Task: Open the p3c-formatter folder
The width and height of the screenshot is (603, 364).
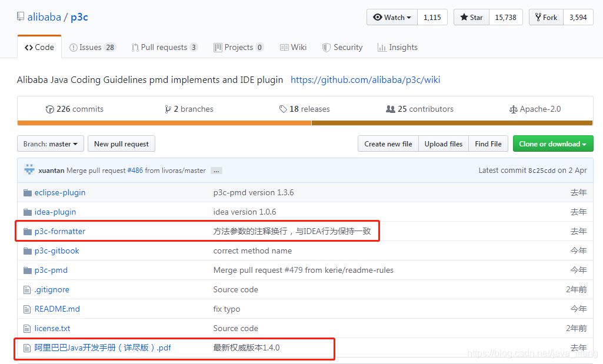Action: (x=60, y=231)
